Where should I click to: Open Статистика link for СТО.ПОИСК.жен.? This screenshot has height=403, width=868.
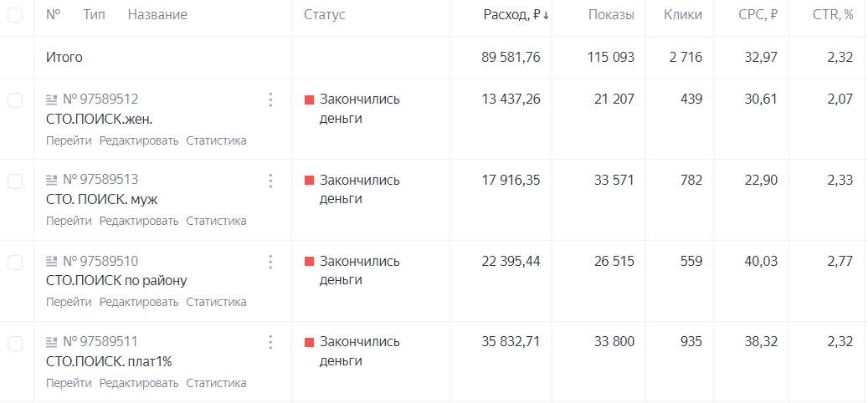[216, 140]
